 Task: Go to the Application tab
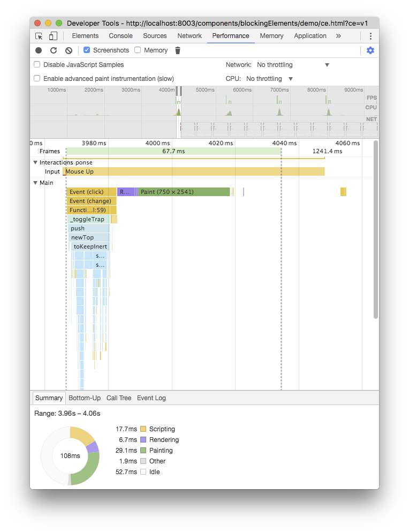tap(310, 36)
